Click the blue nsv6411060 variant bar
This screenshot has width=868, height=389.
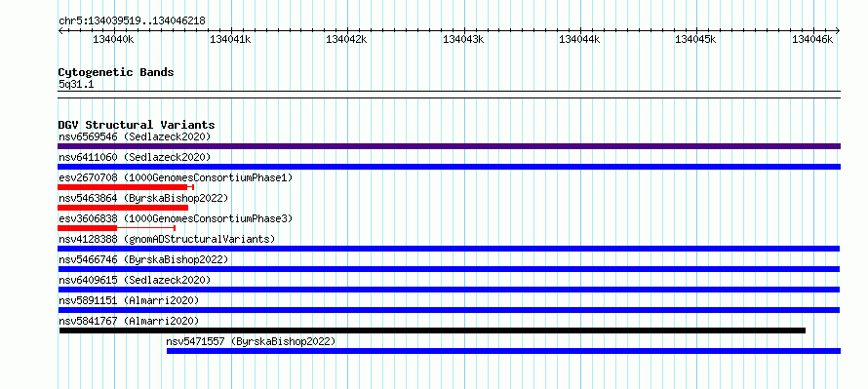[449, 167]
